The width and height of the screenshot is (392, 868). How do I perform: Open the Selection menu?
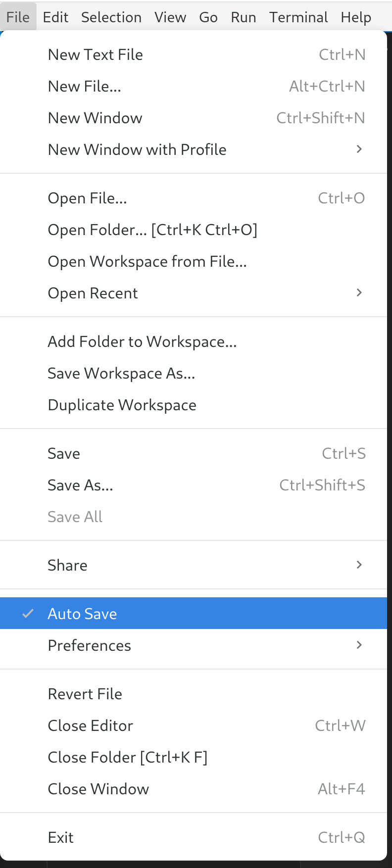pyautogui.click(x=111, y=17)
